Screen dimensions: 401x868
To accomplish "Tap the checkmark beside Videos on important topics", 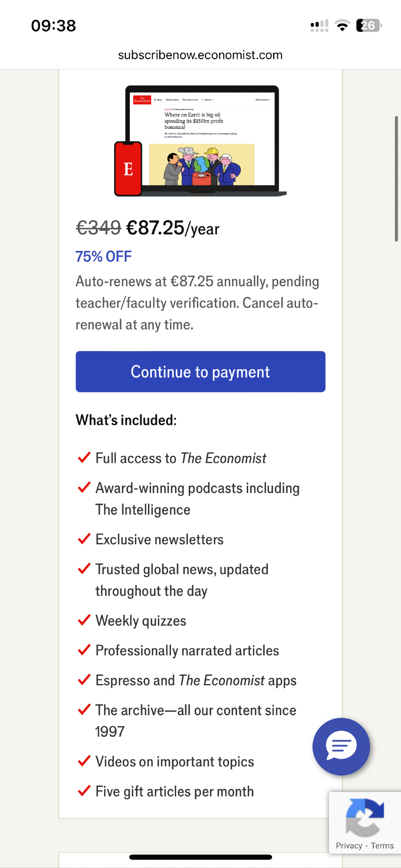I will (x=84, y=761).
